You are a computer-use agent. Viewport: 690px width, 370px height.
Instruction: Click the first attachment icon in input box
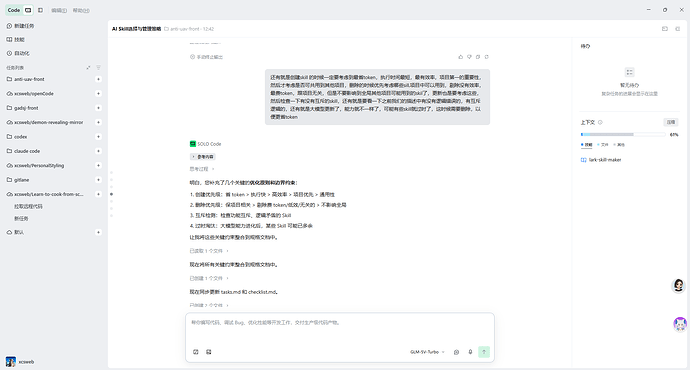point(196,352)
